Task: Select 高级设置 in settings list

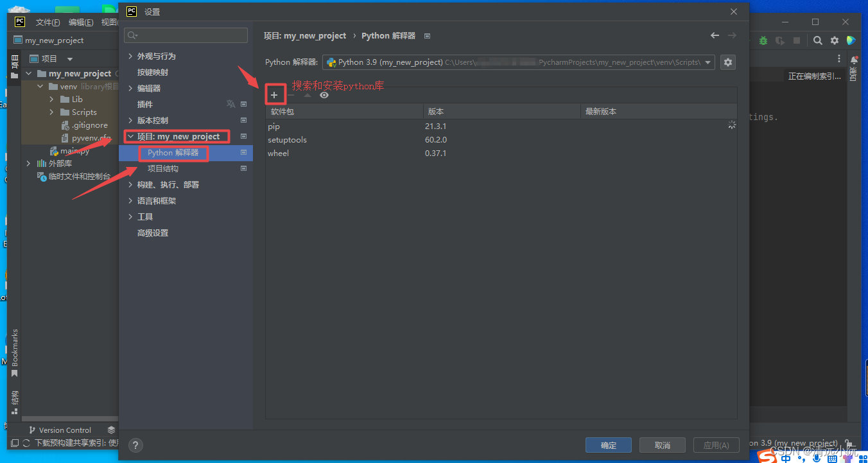Action: tap(153, 233)
